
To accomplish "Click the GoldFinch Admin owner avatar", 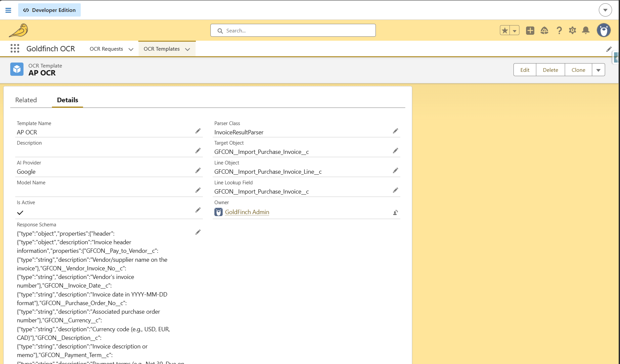I will (x=218, y=212).
